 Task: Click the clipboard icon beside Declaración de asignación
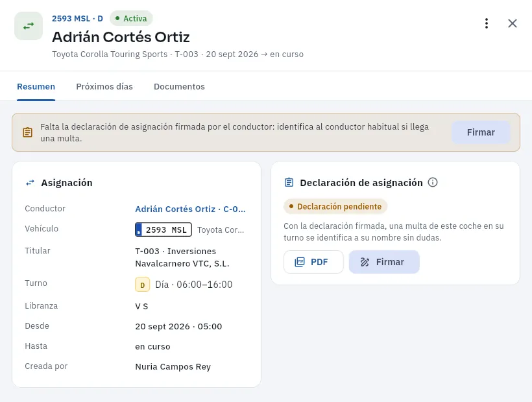[x=289, y=182]
